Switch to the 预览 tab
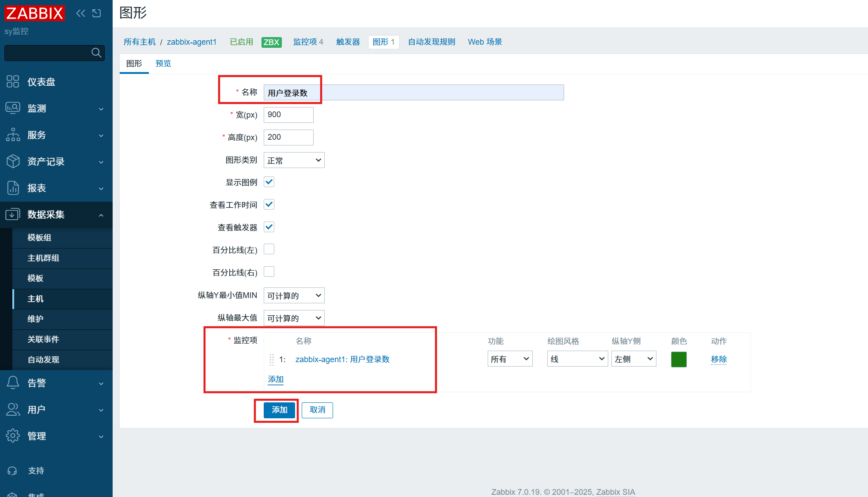 [x=163, y=64]
